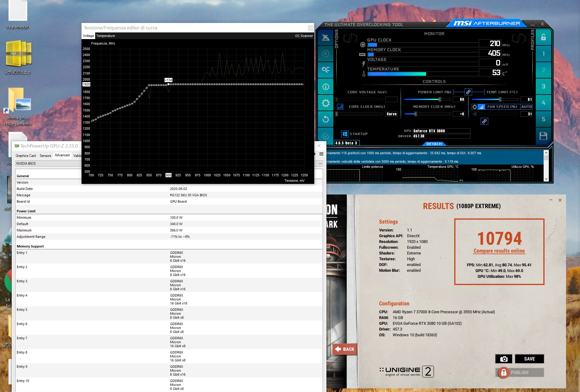
Task: Click the voltage lightning bolt icon
Action: tap(364, 64)
